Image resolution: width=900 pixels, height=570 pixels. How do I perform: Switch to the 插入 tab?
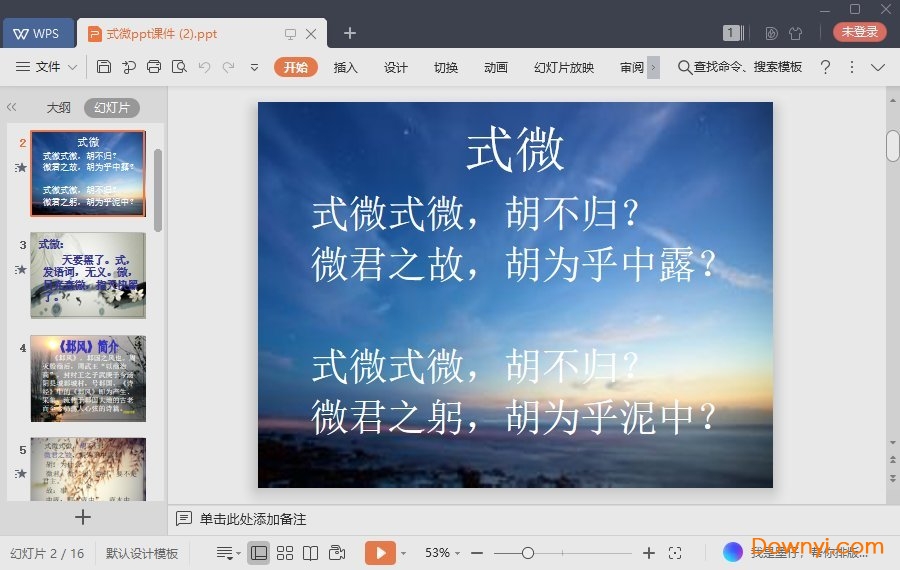[x=346, y=67]
